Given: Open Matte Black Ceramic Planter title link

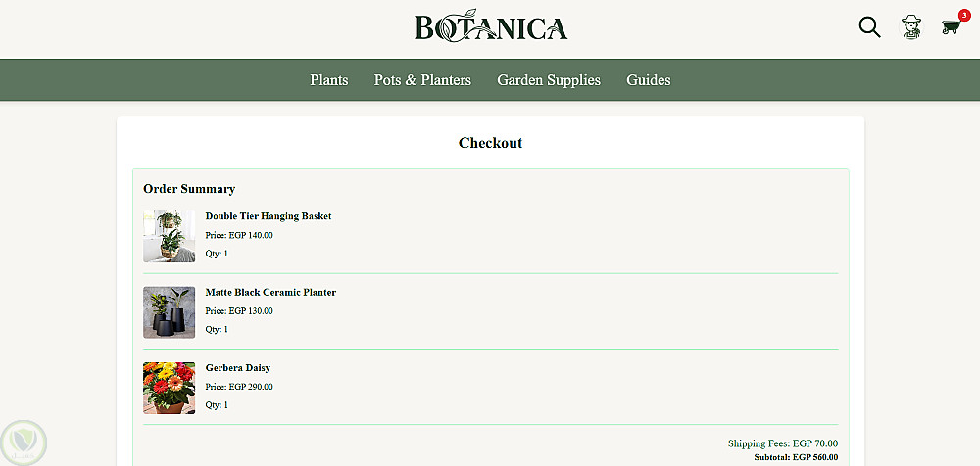Looking at the screenshot, I should pyautogui.click(x=270, y=292).
